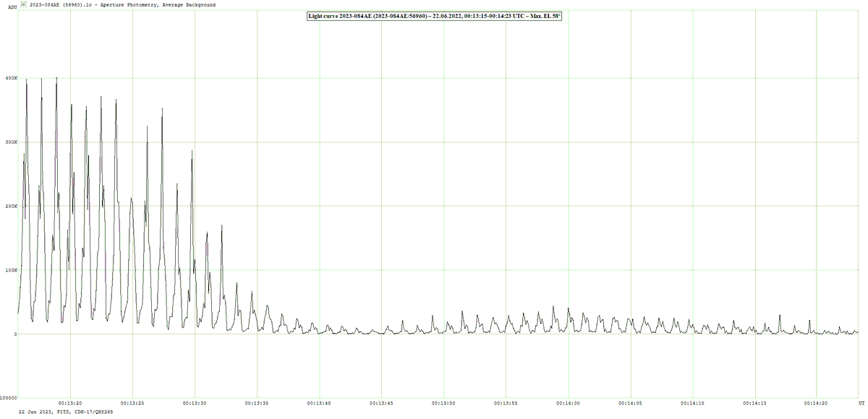The height and width of the screenshot is (419, 868).
Task: Click the '22 Jun 2023, FITS, CDK-17/QHY268' footer
Action: click(x=67, y=412)
